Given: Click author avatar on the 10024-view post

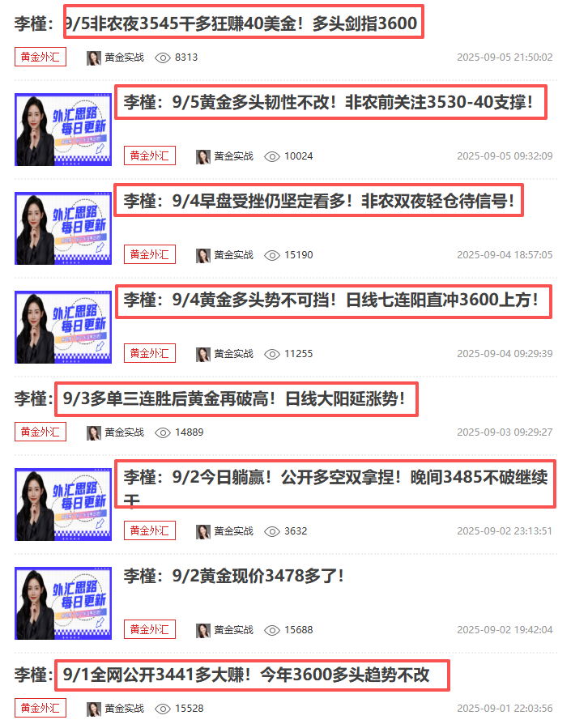Looking at the screenshot, I should point(203,156).
